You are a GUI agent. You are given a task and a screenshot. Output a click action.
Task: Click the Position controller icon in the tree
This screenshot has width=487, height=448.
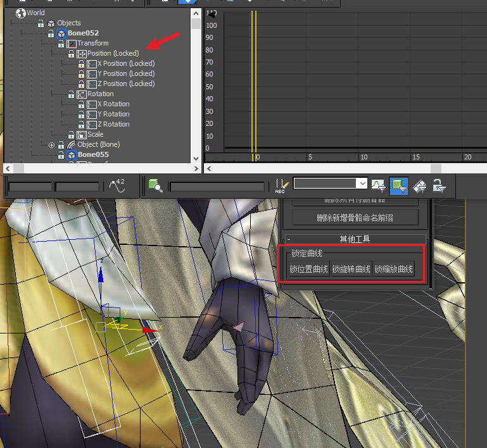pyautogui.click(x=82, y=54)
